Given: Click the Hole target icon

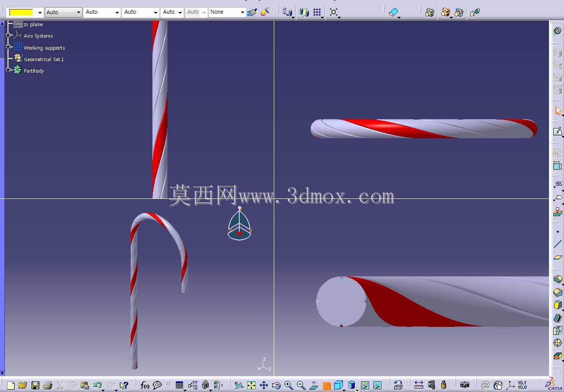Looking at the screenshot, I should coord(558,343).
